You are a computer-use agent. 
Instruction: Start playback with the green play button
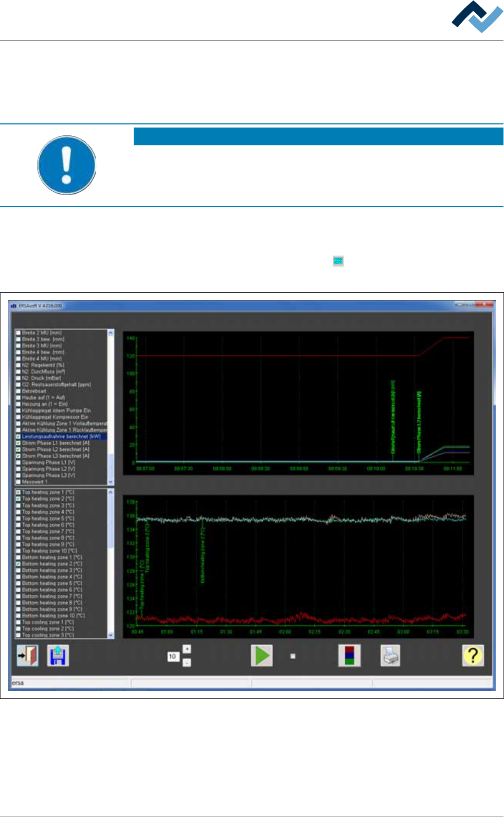pyautogui.click(x=262, y=655)
